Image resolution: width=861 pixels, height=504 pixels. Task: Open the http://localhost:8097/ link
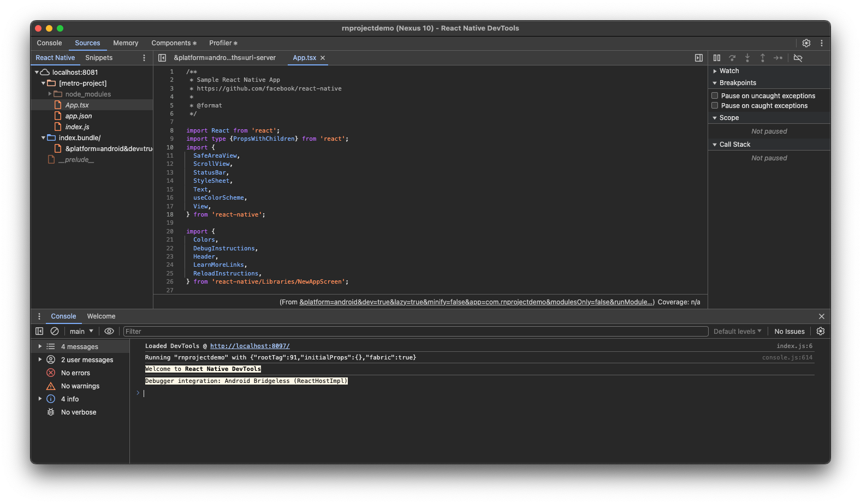click(x=250, y=346)
